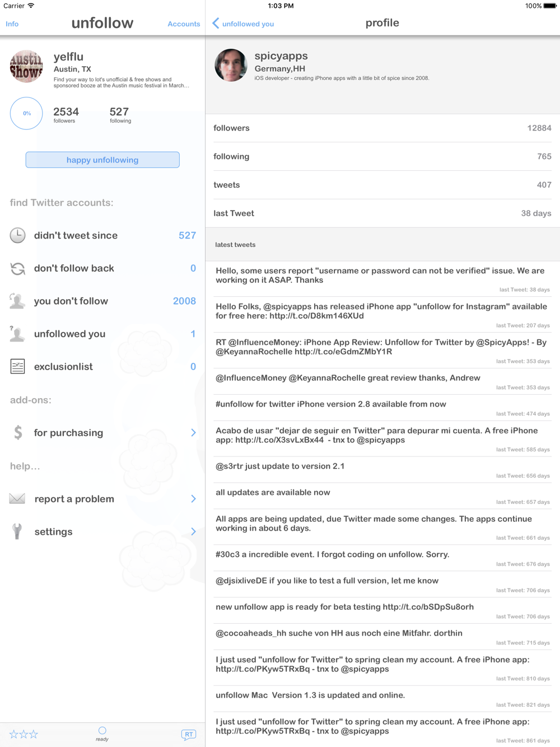Screen dimensions: 560x747
Task: Tap the ready status circle indicator
Action: click(102, 730)
